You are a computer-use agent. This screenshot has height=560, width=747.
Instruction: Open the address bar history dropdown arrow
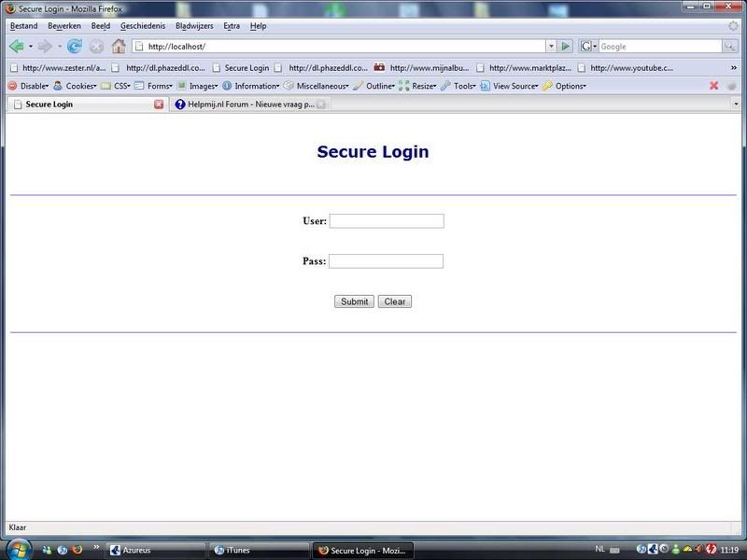(x=551, y=46)
